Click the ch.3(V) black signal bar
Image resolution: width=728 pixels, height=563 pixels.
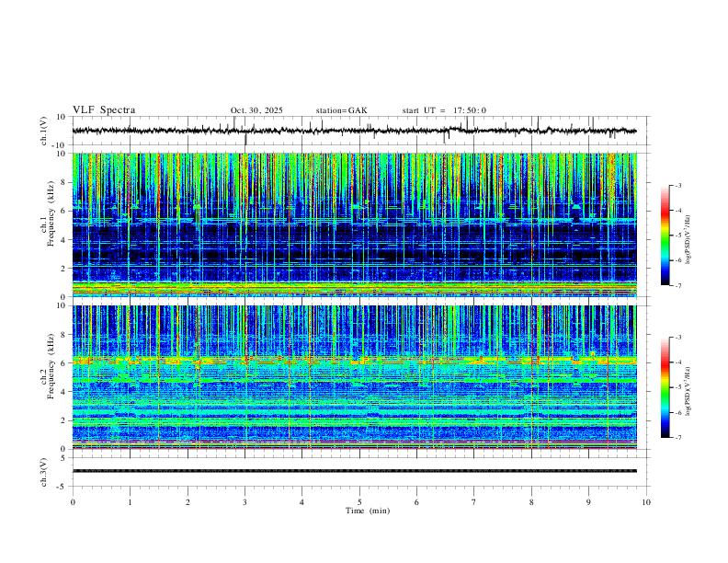pyautogui.click(x=355, y=471)
